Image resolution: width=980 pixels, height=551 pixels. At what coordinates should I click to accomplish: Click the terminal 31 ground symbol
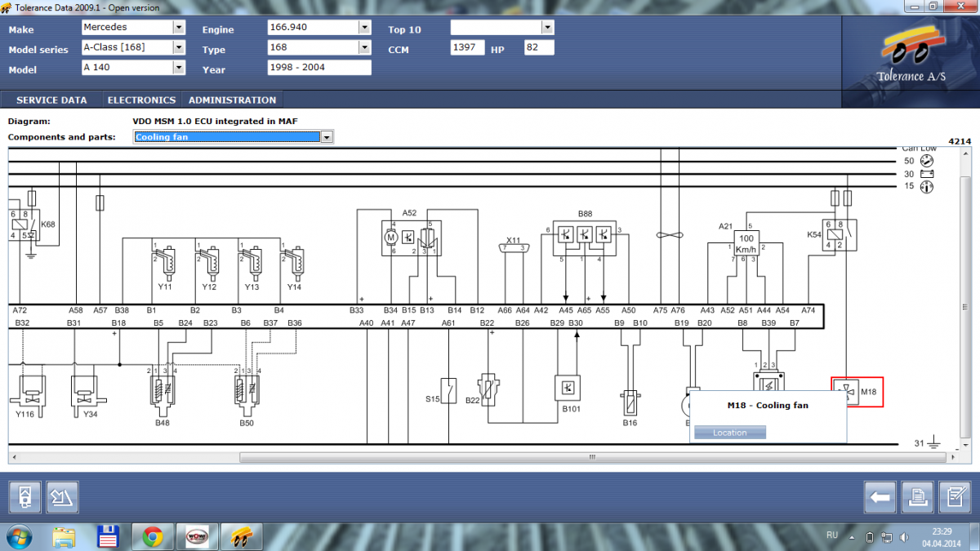point(933,444)
